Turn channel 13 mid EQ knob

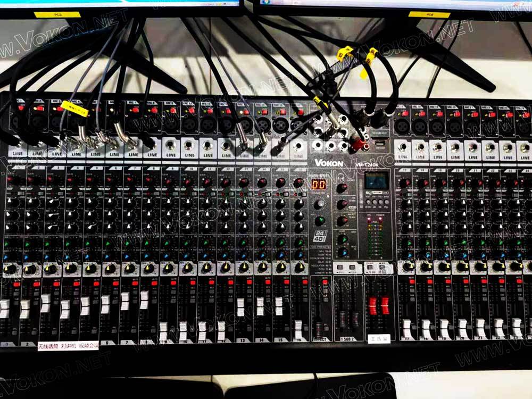point(243,216)
